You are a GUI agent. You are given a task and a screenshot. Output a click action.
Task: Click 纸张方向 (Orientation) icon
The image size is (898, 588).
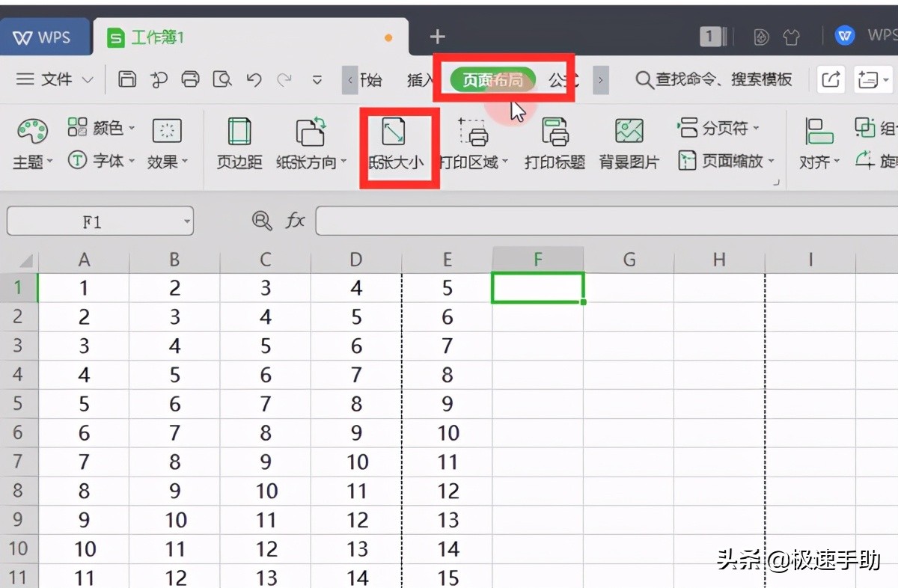(x=311, y=132)
